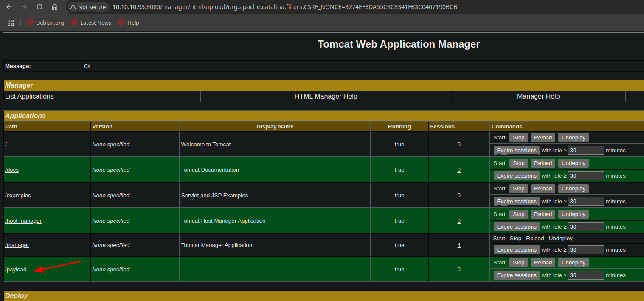Open the /examples application link
This screenshot has width=644, height=301.
[x=18, y=195]
